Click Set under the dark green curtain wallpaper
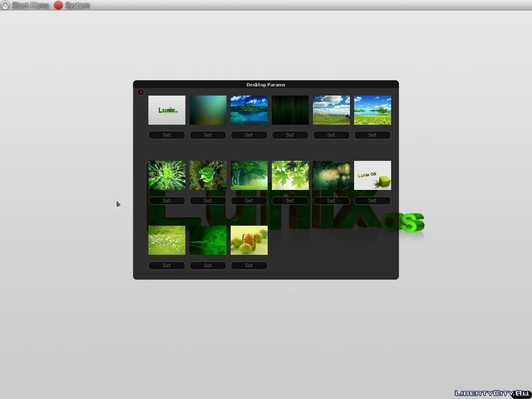 point(290,135)
